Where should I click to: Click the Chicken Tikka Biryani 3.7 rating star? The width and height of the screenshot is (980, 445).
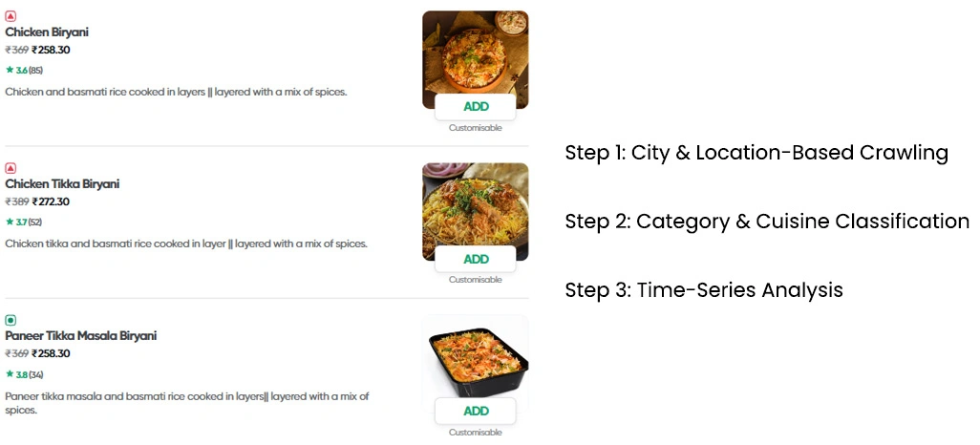[x=10, y=222]
